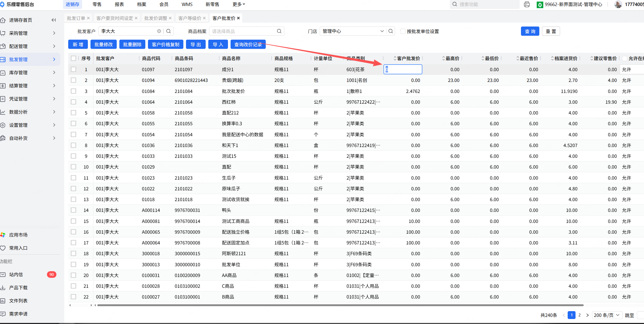Image resolution: width=644 pixels, height=324 pixels.
Task: Open the 报表 top menu
Action: pos(119,4)
